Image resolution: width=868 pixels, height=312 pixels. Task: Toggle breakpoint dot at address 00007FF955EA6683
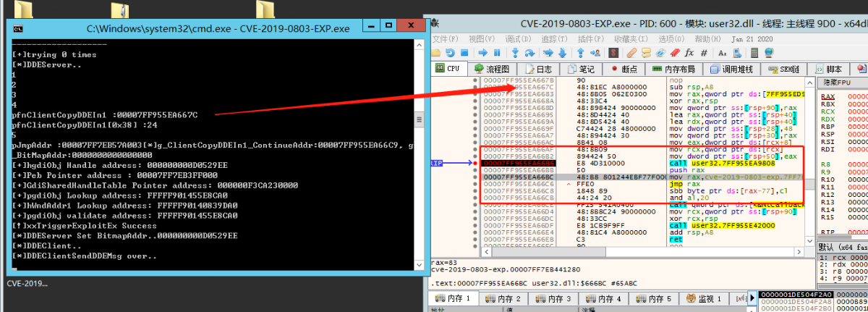pos(475,93)
